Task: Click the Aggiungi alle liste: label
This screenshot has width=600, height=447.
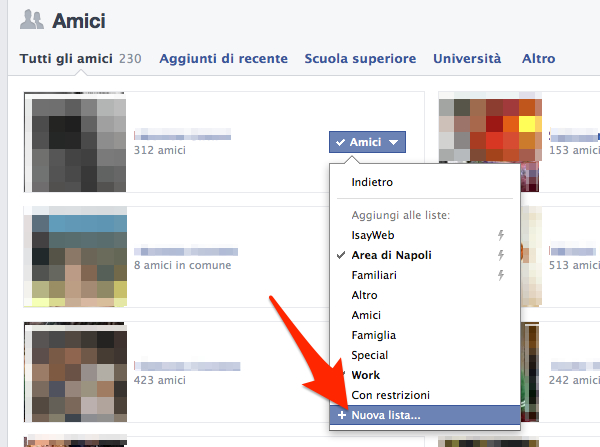Action: coord(401,215)
